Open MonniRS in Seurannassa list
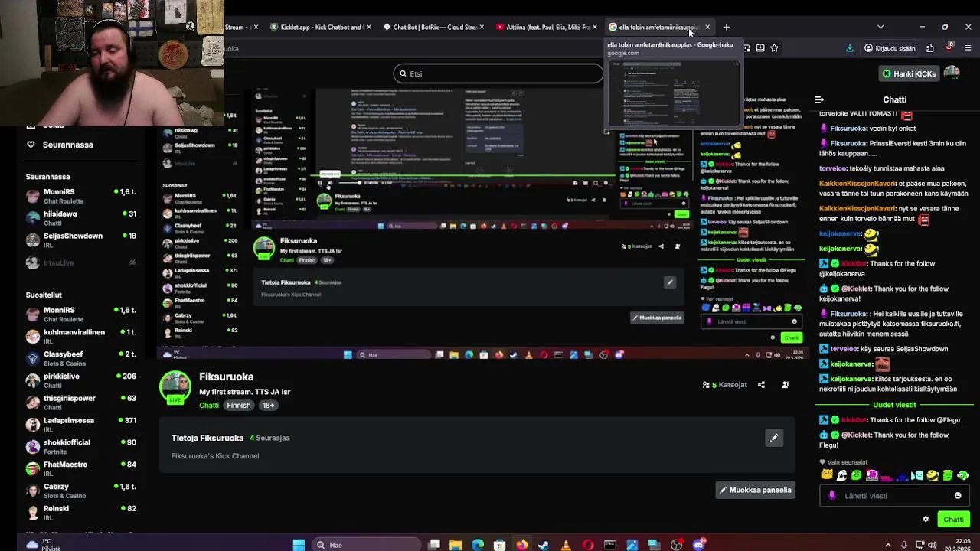 (80, 196)
